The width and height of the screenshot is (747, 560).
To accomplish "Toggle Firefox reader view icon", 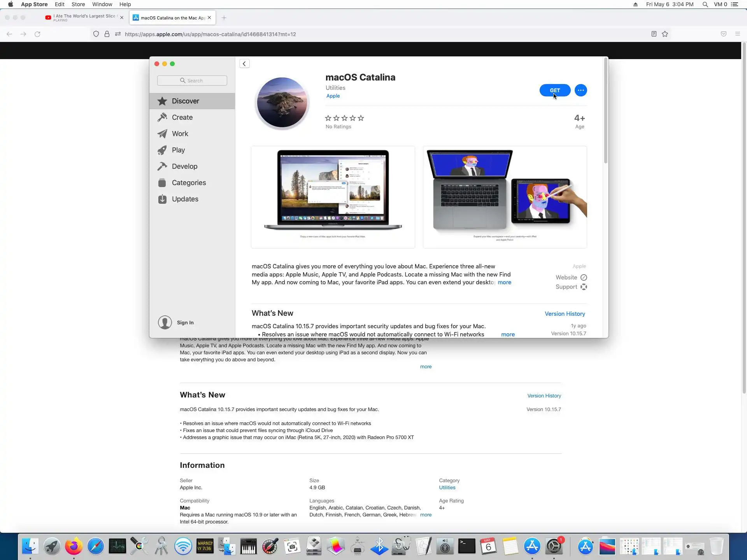I will [654, 34].
